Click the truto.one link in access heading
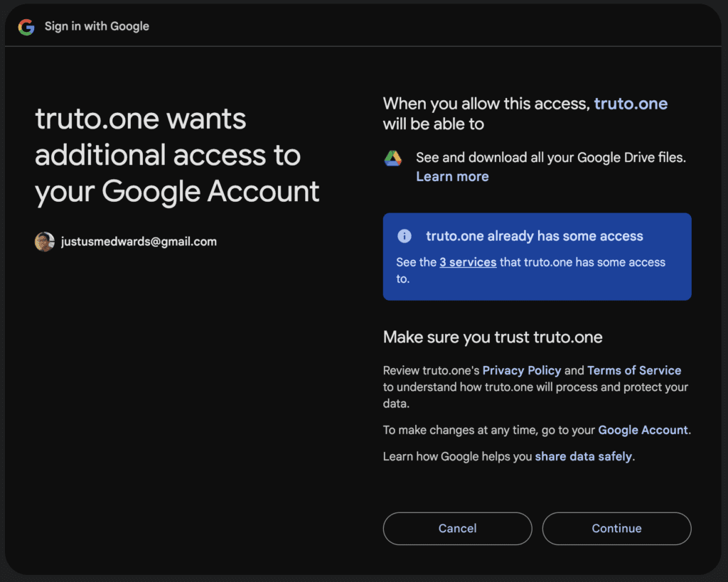The image size is (728, 582). 631,104
